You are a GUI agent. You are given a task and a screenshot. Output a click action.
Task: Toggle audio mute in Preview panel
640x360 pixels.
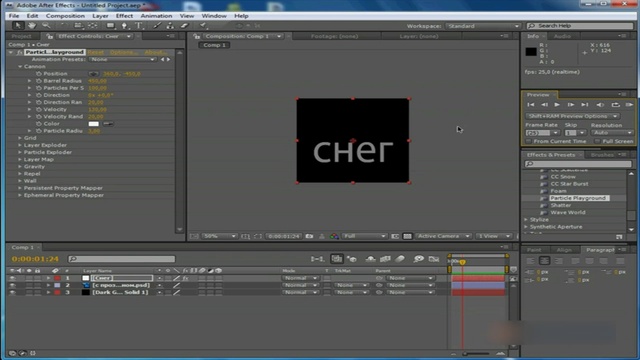(600, 105)
